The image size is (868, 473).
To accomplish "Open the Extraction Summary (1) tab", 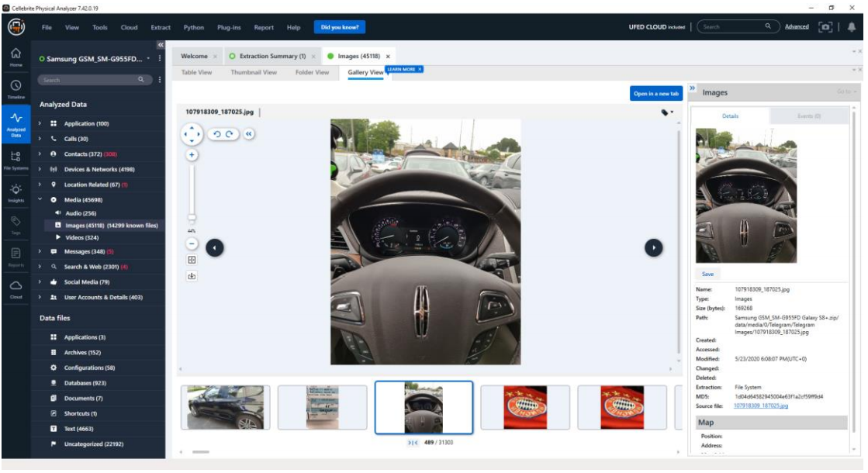I will [271, 56].
